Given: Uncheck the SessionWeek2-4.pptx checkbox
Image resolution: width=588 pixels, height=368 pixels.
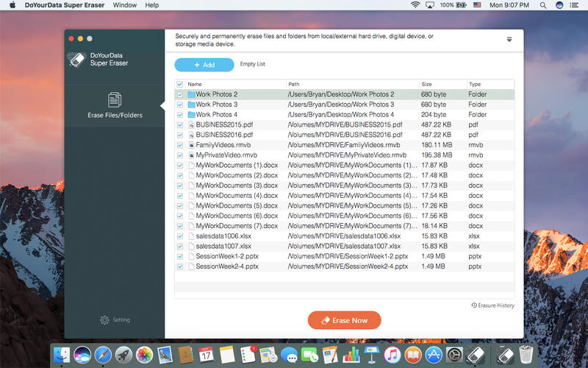Looking at the screenshot, I should tap(180, 267).
